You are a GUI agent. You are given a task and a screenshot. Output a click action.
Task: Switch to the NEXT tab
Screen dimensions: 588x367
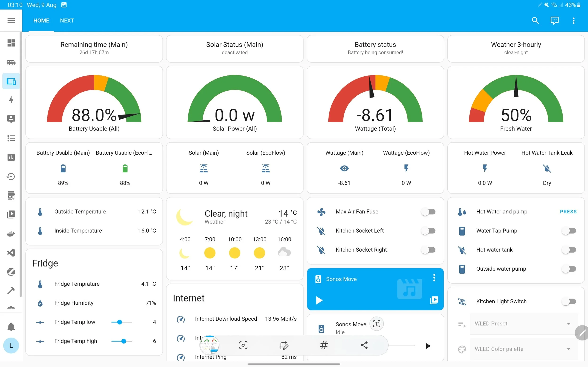pos(67,20)
